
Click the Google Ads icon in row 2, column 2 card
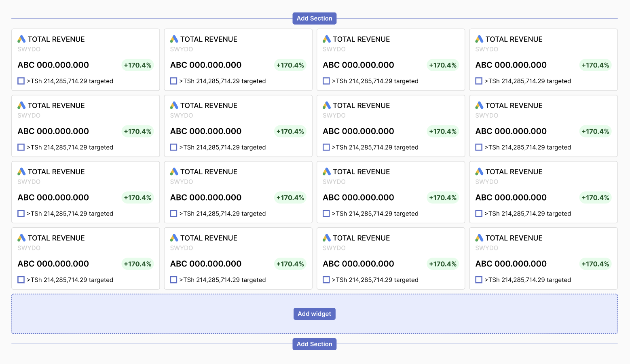[x=174, y=106]
